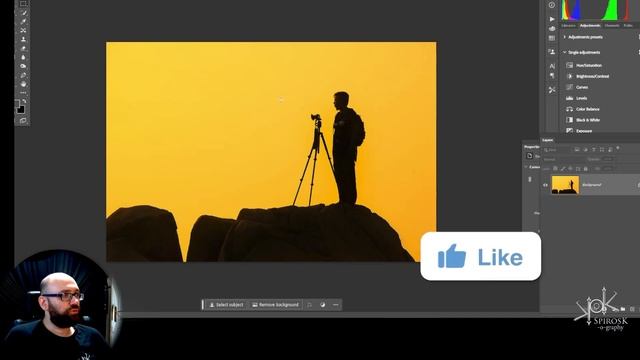Open the taskbar more options ellipsis
The width and height of the screenshot is (640, 360).
click(x=336, y=305)
